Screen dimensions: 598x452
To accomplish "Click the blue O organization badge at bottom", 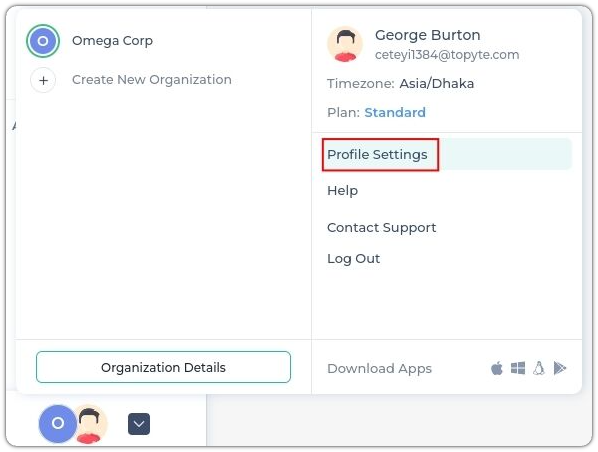I will point(58,423).
